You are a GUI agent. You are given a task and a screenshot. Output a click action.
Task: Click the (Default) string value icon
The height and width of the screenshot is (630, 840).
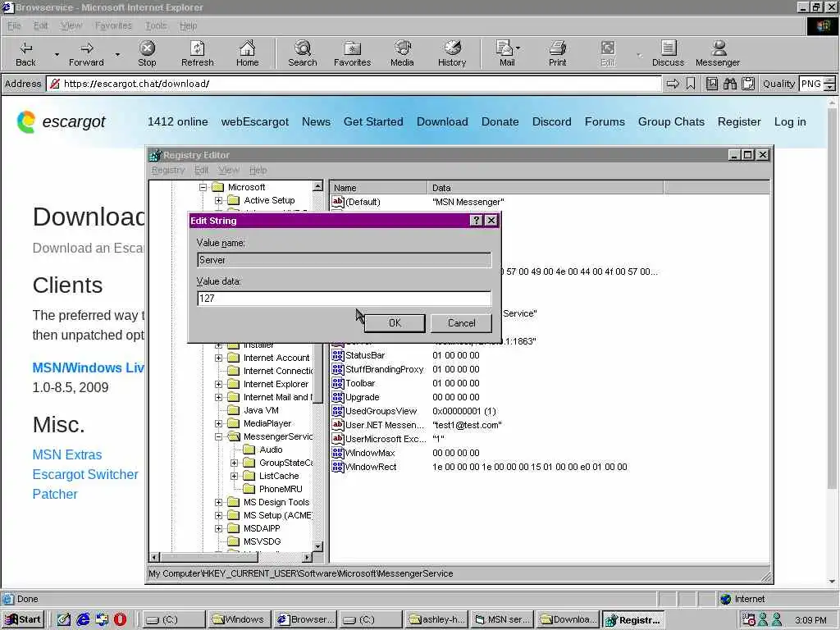click(x=337, y=202)
